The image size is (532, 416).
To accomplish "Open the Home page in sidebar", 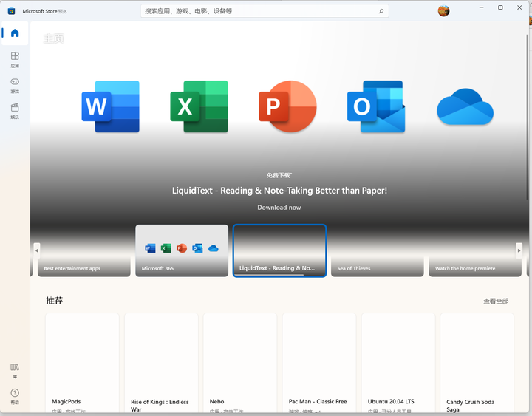I will click(15, 33).
